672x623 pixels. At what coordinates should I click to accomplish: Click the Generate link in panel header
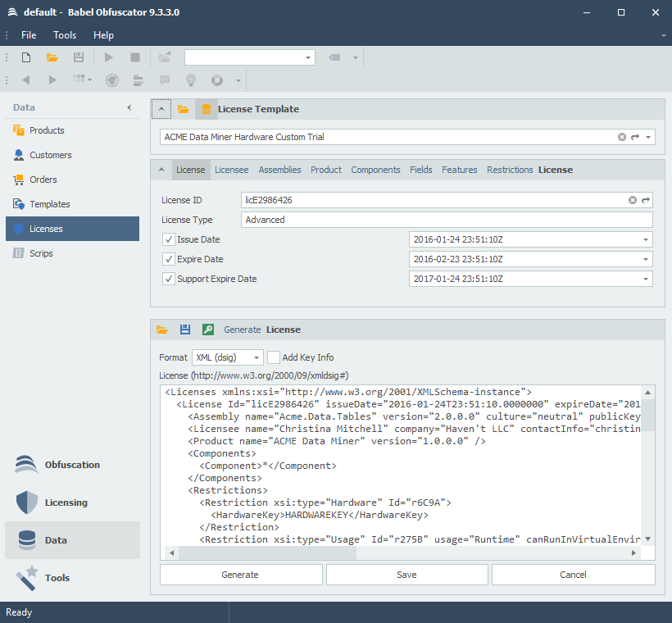[242, 330]
